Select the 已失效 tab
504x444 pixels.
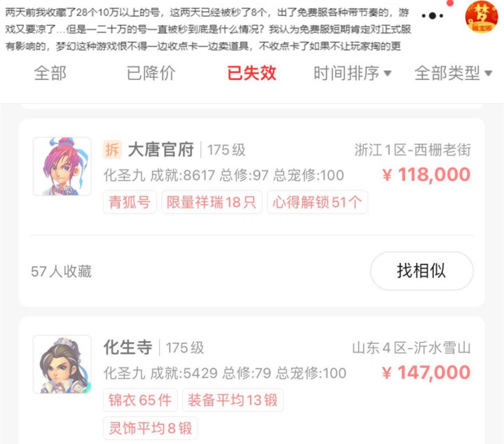[252, 73]
